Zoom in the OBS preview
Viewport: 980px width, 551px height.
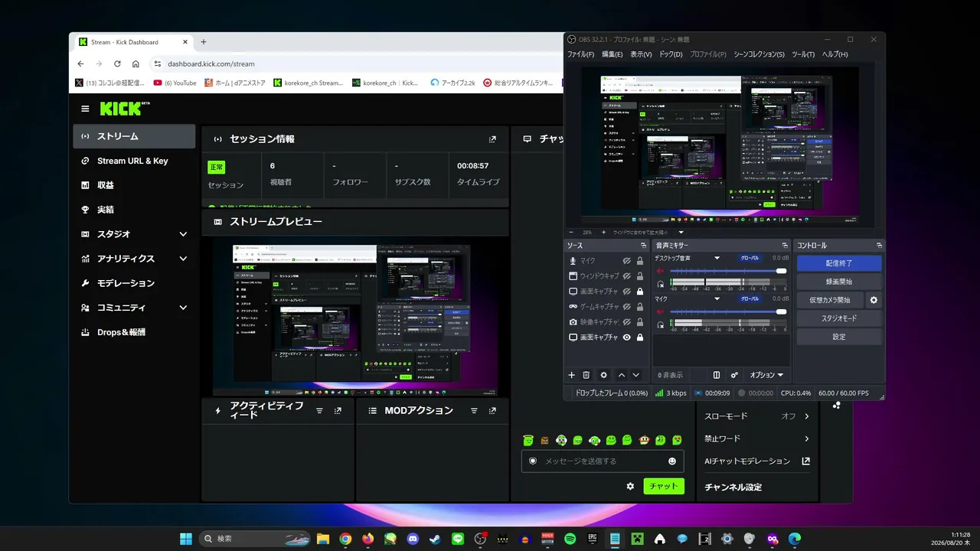tap(603, 232)
